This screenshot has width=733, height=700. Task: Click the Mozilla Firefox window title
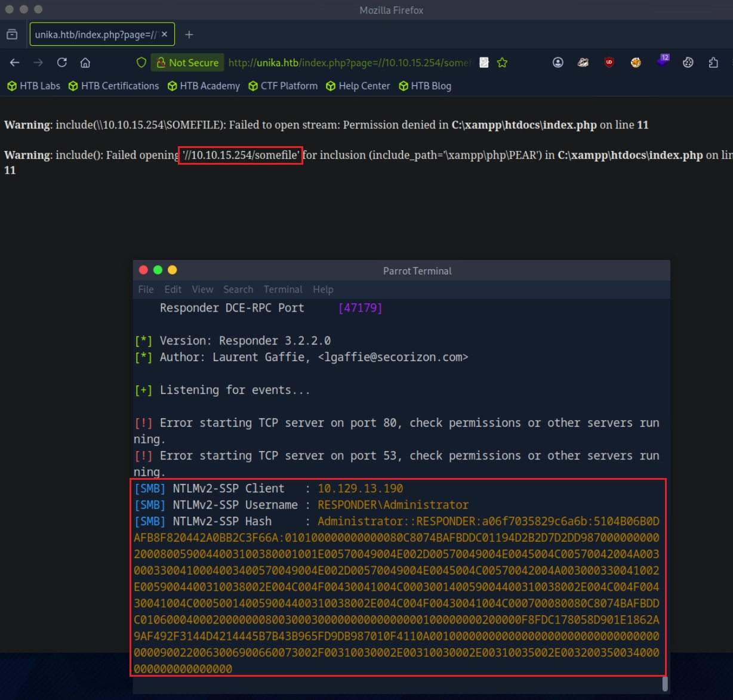pos(392,10)
